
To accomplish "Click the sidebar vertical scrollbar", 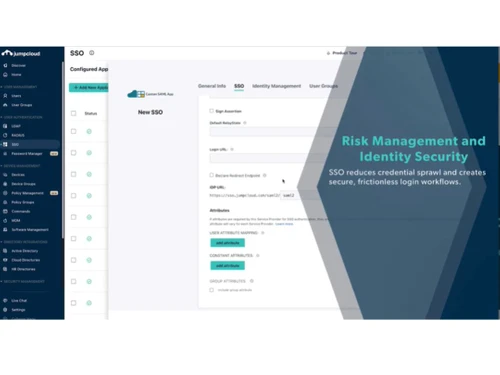I will click(x=63, y=150).
